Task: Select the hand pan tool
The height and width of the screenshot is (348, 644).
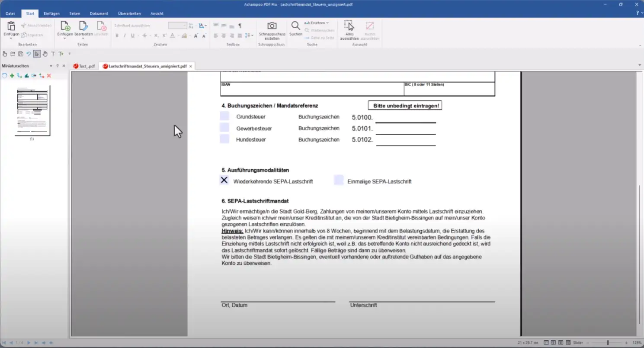Action: [45, 54]
